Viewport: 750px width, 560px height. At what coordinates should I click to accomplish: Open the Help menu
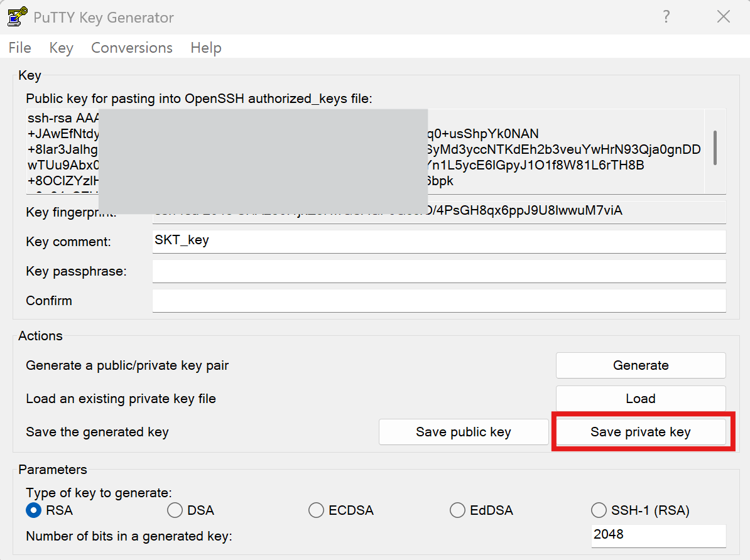tap(205, 48)
